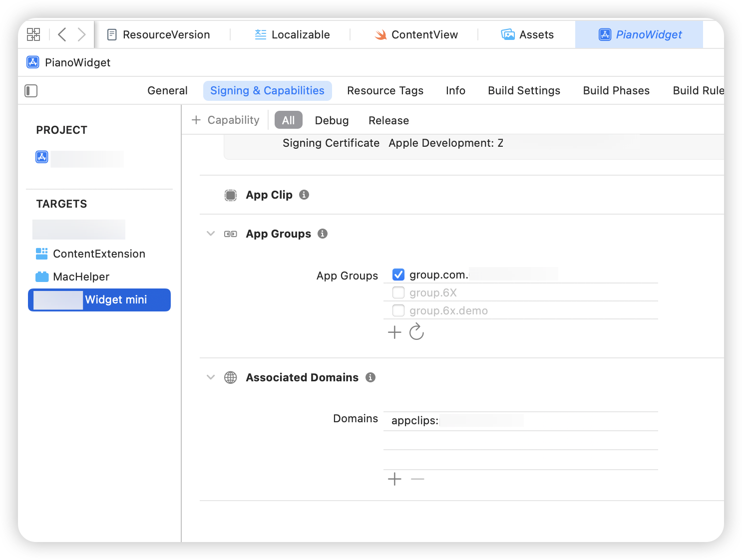742x560 pixels.
Task: Add a capability with + Capability
Action: click(226, 120)
